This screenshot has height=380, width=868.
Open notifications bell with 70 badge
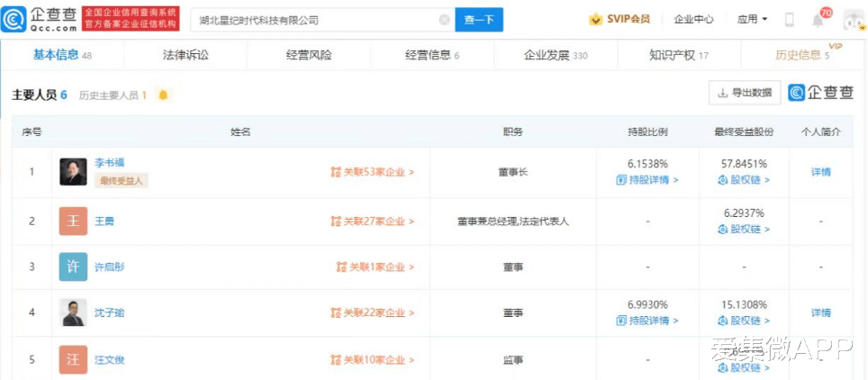point(818,20)
